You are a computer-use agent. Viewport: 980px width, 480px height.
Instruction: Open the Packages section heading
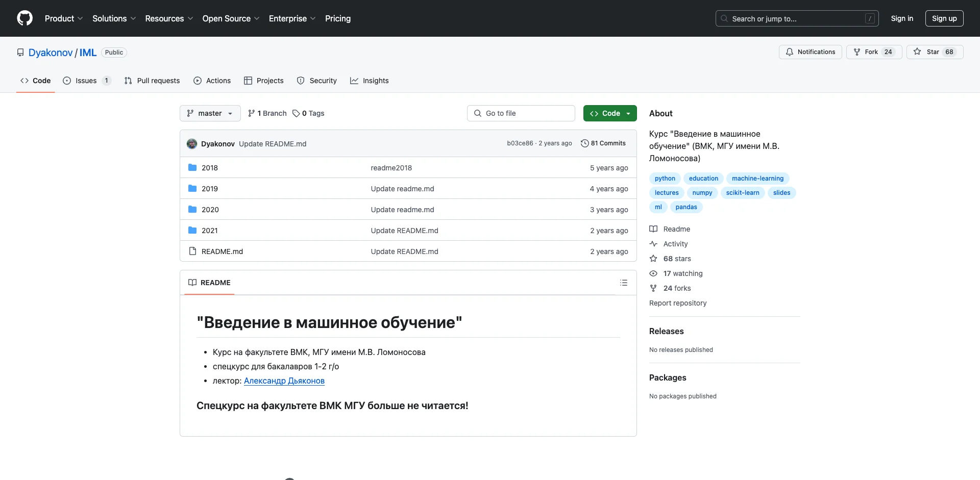[x=668, y=377]
